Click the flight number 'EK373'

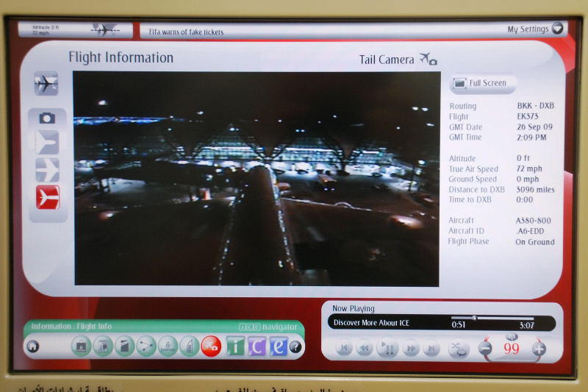tap(528, 116)
